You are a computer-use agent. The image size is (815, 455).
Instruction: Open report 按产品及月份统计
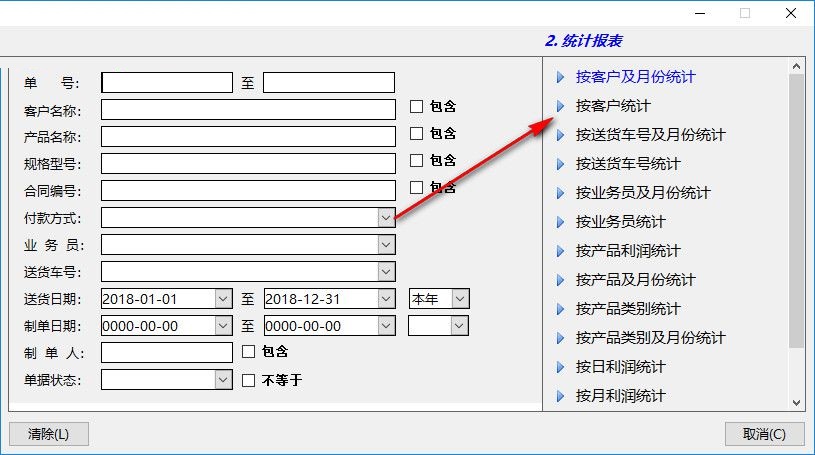point(635,280)
